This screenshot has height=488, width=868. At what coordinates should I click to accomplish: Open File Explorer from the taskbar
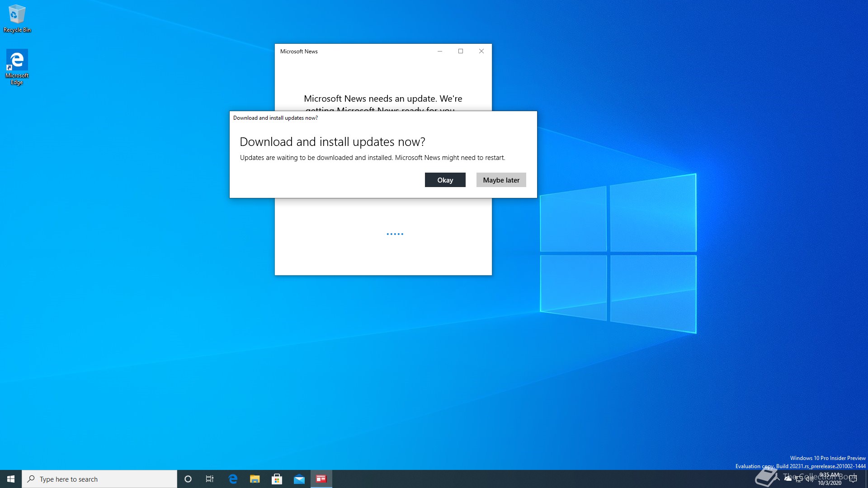pos(255,479)
